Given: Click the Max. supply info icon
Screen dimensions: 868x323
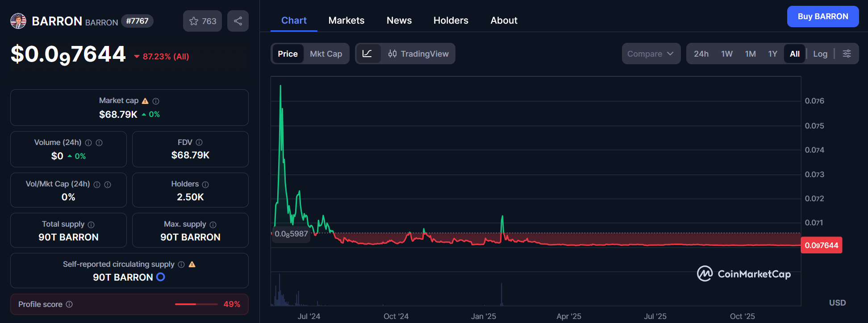Looking at the screenshot, I should click(213, 225).
